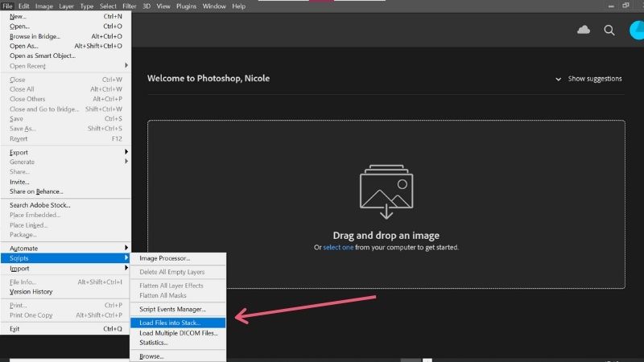
Task: Click Close and Go to Bridge...
Action: click(x=66, y=109)
